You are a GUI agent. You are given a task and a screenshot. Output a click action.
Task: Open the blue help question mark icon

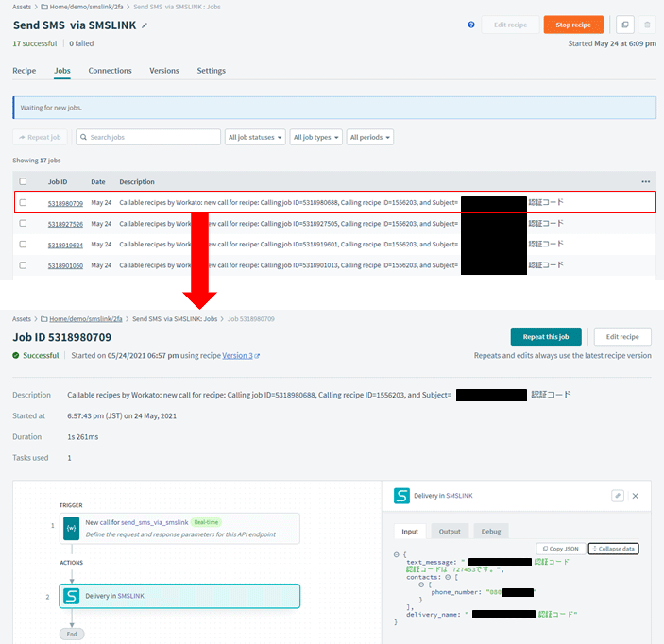pyautogui.click(x=471, y=25)
